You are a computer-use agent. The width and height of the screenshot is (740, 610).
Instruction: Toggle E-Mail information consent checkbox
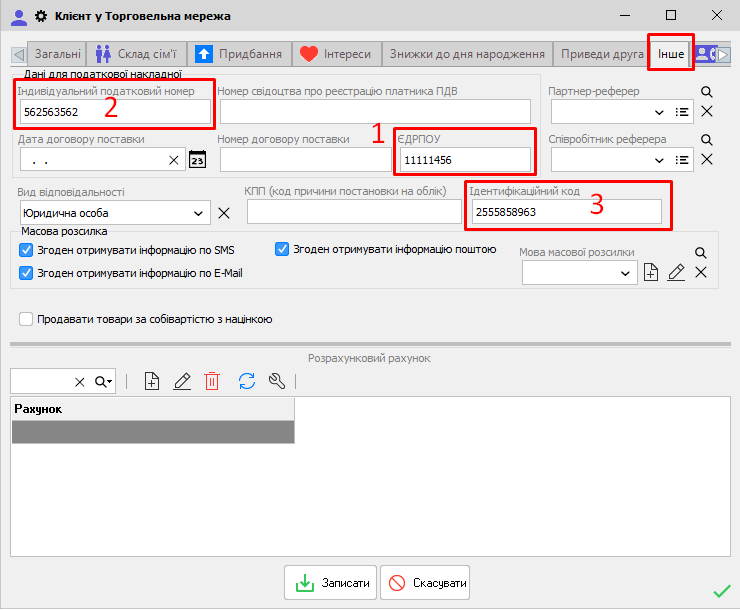pos(26,272)
